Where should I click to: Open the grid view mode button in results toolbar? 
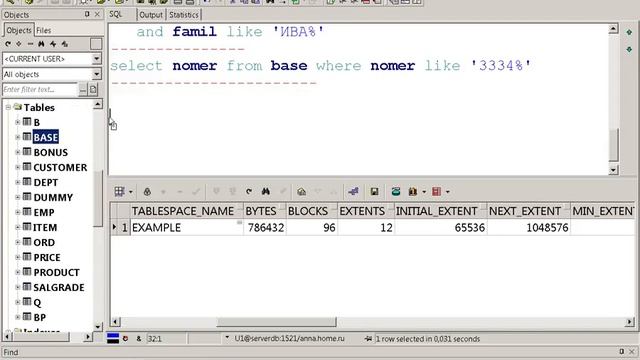coord(119,191)
